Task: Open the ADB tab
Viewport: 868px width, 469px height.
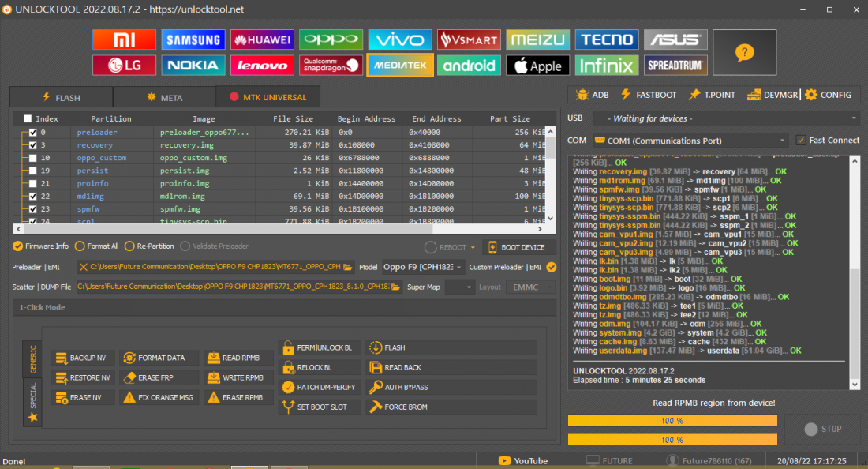Action: [x=593, y=95]
